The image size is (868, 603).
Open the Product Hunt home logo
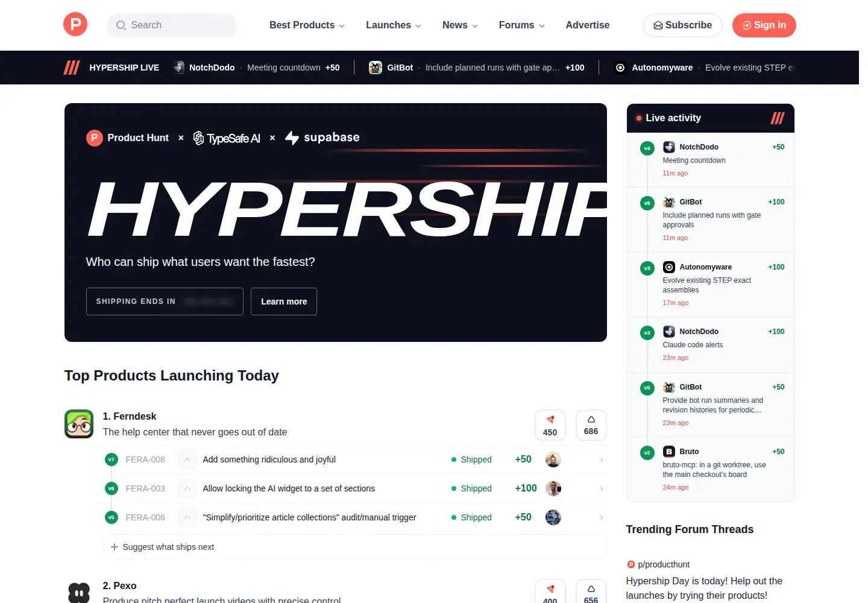pos(75,24)
